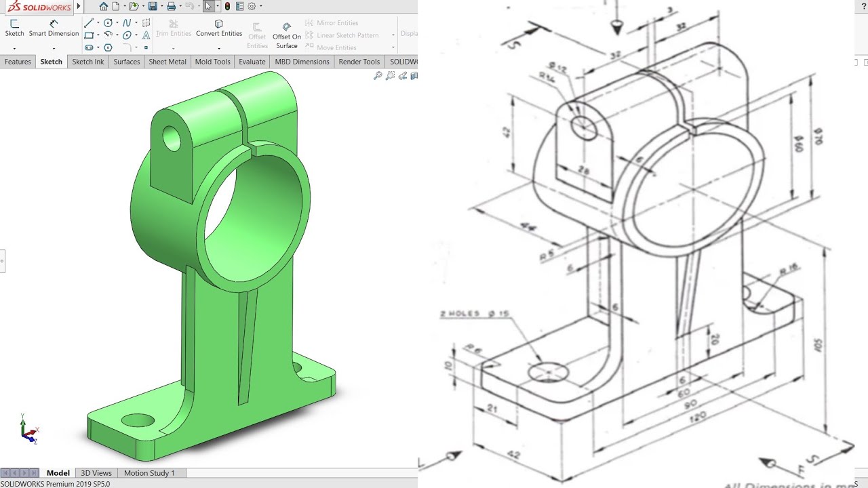Select the Line sketch tool

(x=89, y=22)
